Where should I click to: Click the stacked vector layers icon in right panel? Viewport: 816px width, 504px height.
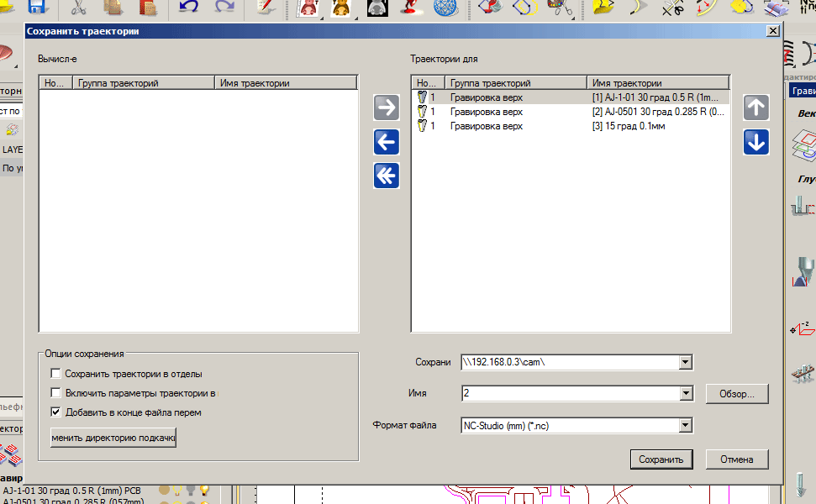coord(804,145)
